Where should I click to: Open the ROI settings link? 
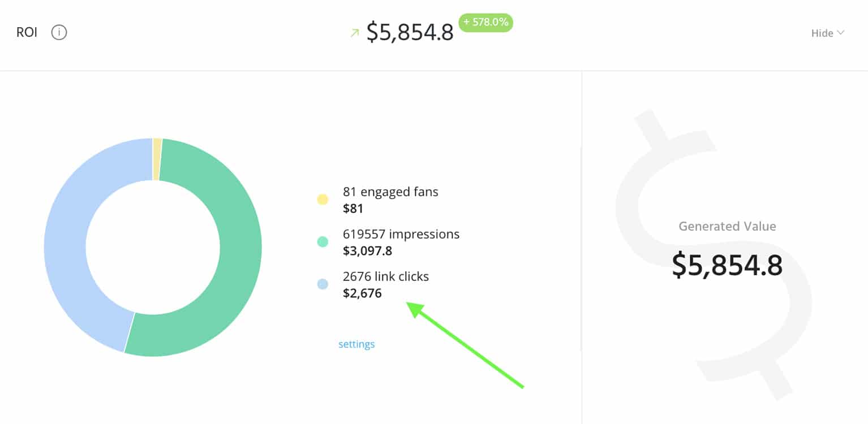(x=356, y=344)
